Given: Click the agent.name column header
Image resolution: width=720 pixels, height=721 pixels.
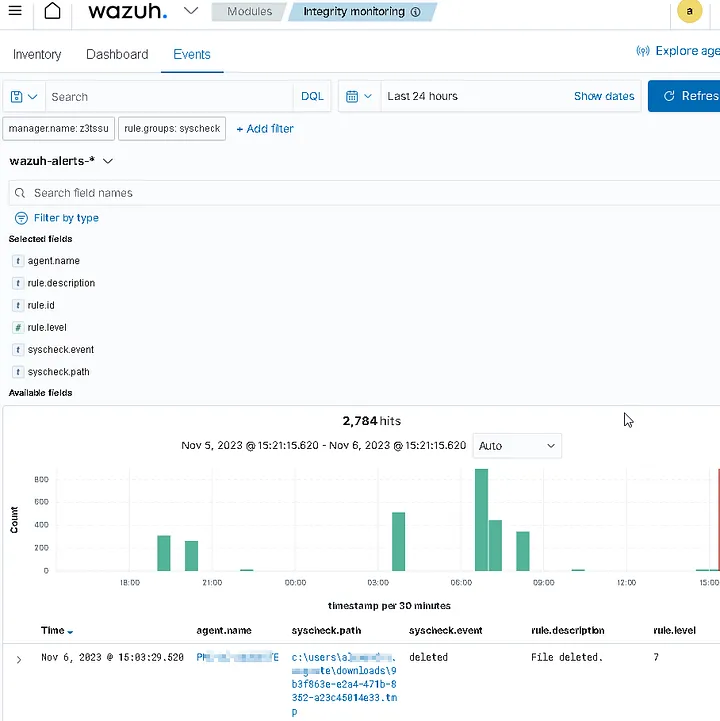Looking at the screenshot, I should (224, 630).
